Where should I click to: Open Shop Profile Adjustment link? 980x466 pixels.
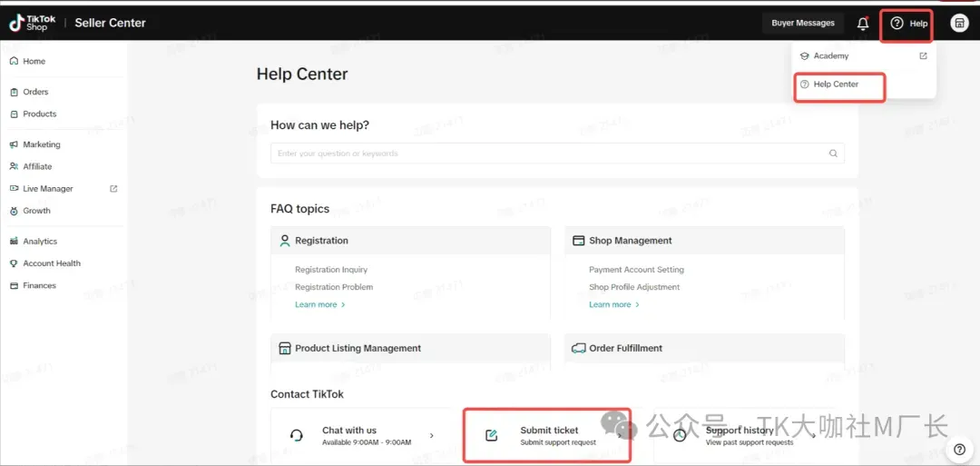634,287
